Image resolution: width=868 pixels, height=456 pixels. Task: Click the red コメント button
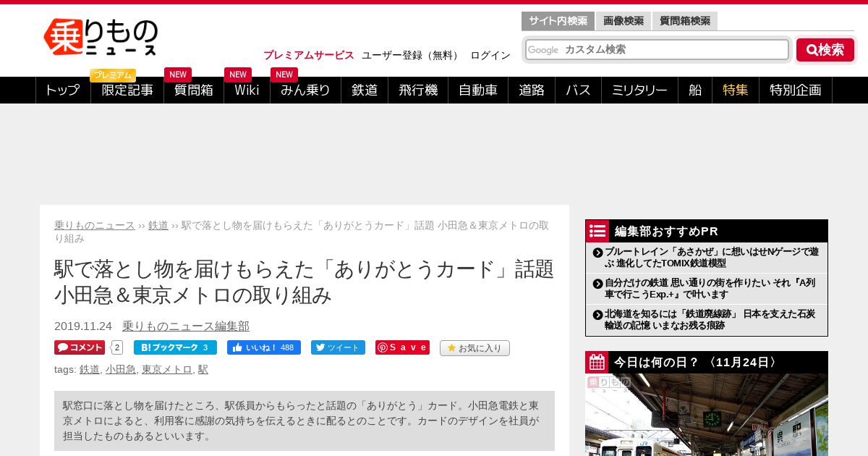[80, 347]
